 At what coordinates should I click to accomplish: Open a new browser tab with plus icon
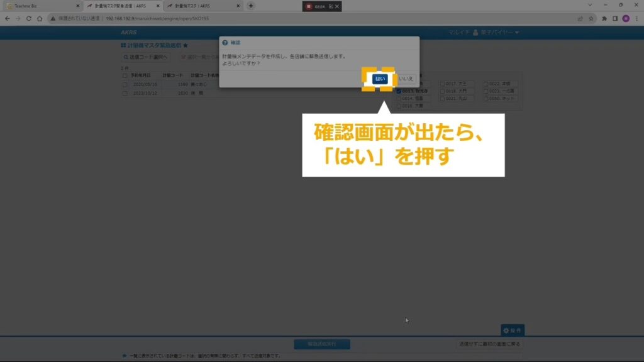pyautogui.click(x=251, y=6)
